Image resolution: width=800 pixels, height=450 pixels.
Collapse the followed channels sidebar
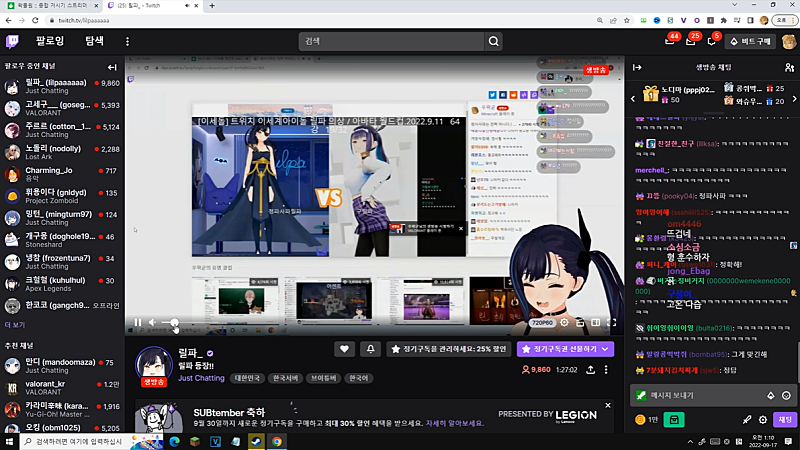tap(112, 67)
